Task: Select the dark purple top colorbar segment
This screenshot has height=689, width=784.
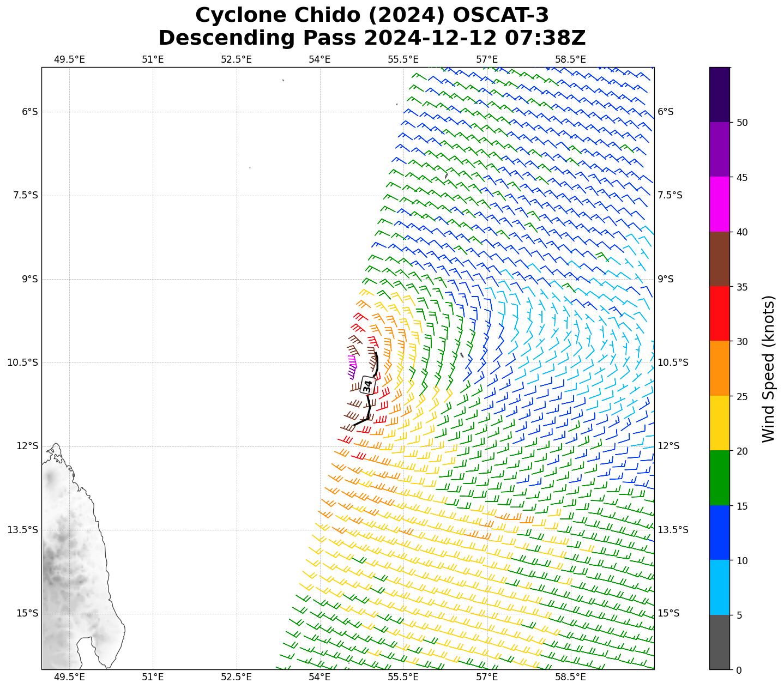Action: (719, 94)
